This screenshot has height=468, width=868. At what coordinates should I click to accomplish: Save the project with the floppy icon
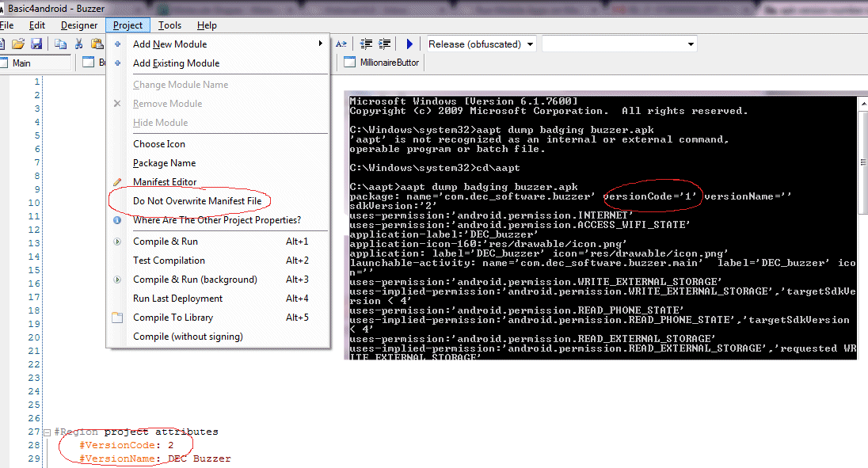click(x=36, y=44)
